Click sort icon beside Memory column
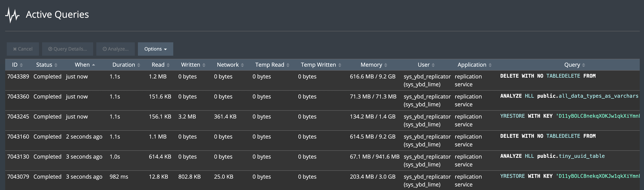This screenshot has width=644, height=190. [386, 65]
